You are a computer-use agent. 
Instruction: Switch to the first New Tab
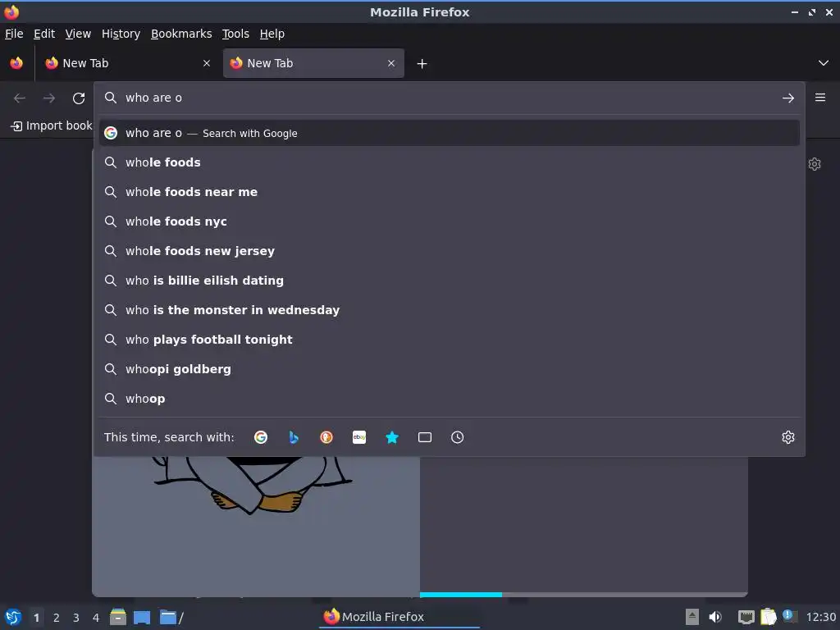[x=129, y=63]
